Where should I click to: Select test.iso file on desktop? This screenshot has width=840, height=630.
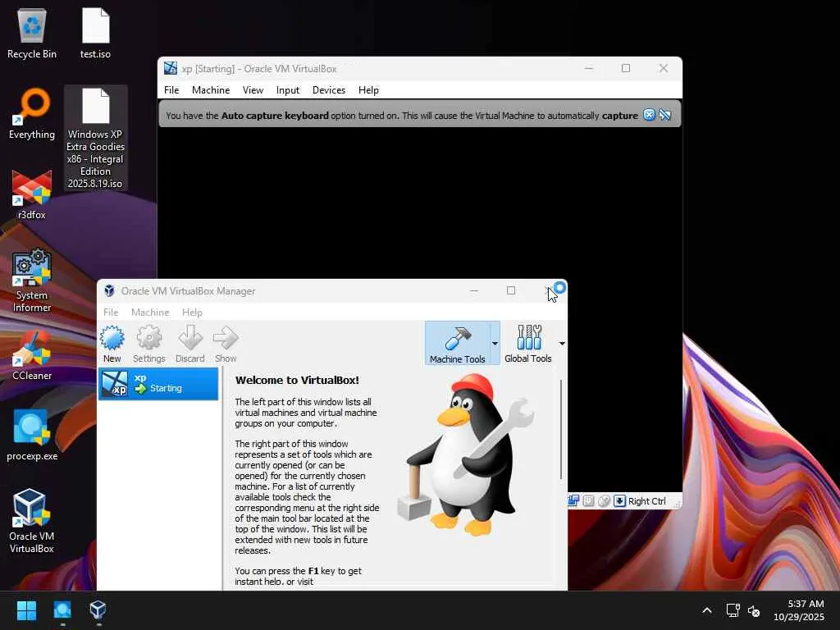[95, 33]
